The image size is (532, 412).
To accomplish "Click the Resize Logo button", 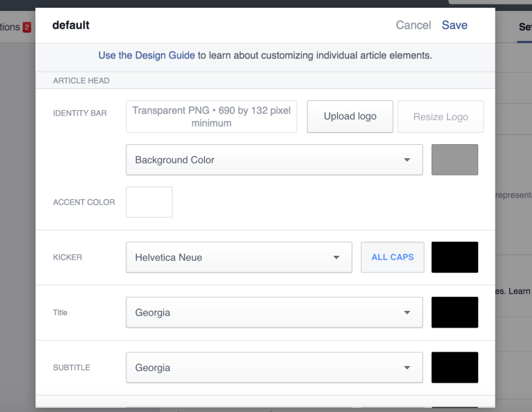I will click(440, 117).
